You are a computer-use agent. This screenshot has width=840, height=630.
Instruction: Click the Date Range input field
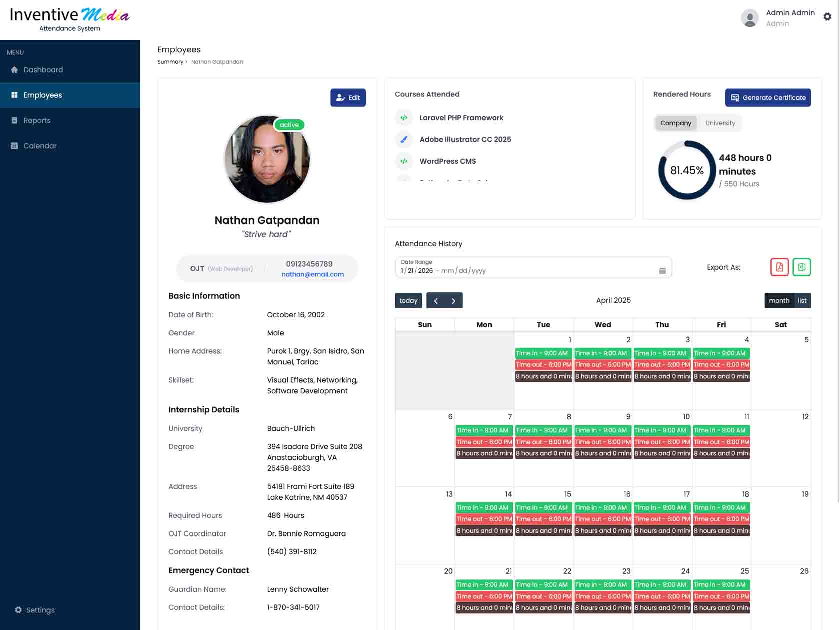525,270
